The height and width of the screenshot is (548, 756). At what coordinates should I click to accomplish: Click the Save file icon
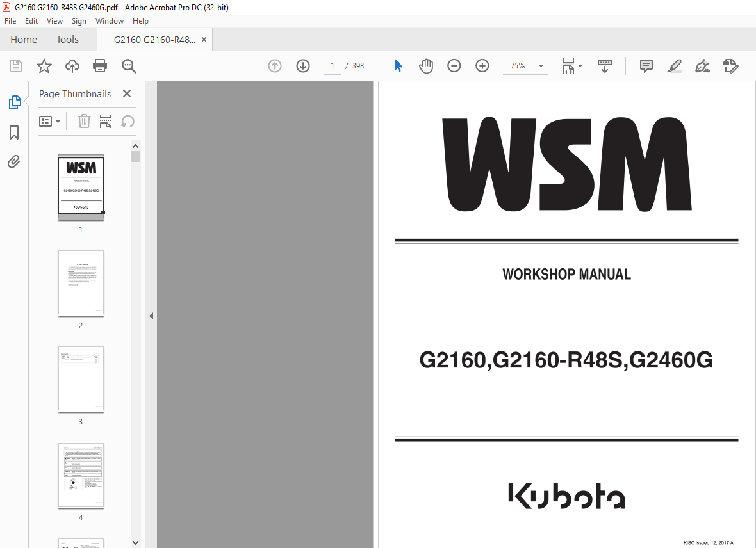point(16,66)
